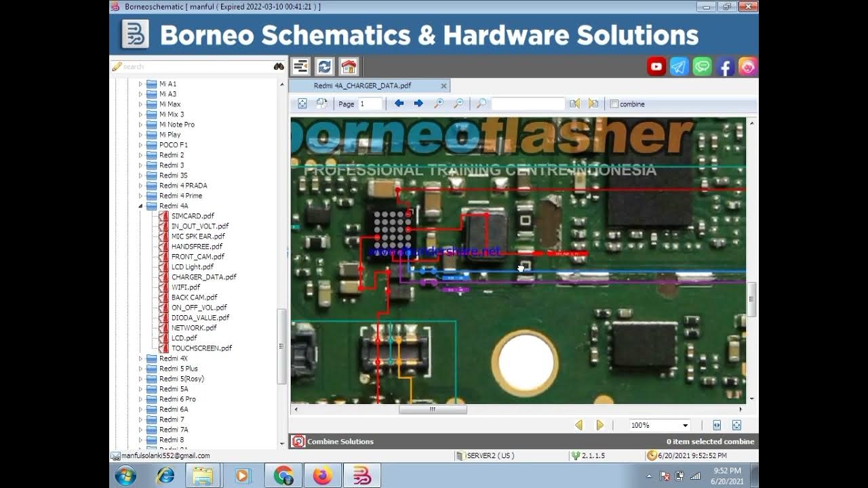Click the viewer vertical scrollbar thumb

(751, 299)
